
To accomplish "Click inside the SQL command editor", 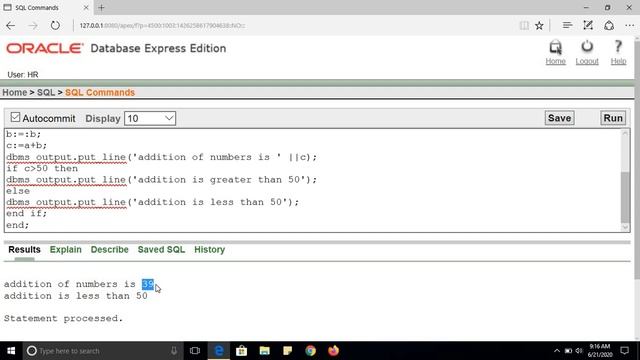I will (x=312, y=180).
